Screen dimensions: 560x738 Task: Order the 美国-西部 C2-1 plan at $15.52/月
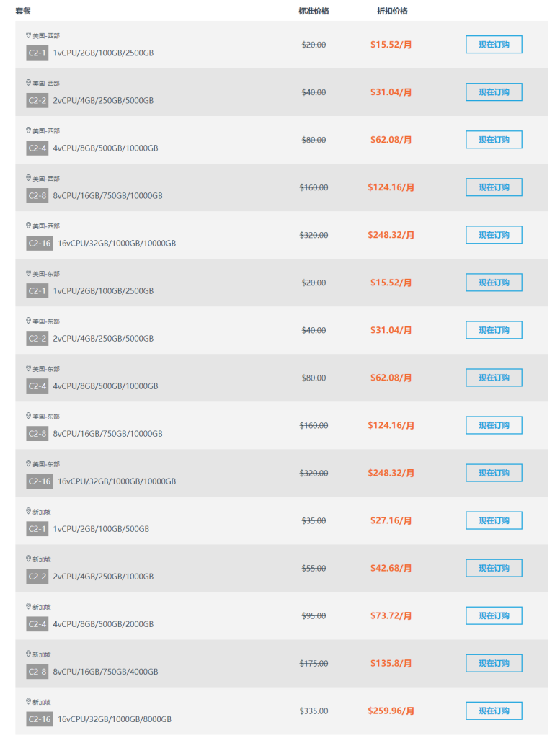click(x=494, y=45)
